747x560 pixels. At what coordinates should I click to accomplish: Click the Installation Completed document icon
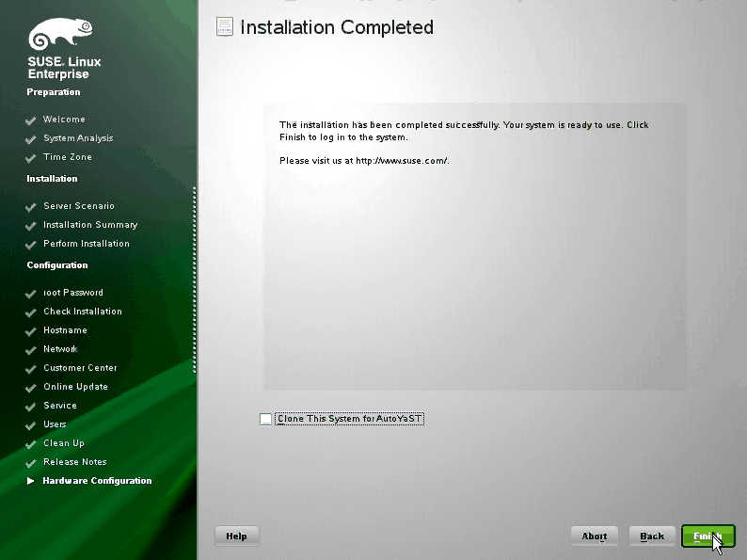tap(225, 26)
